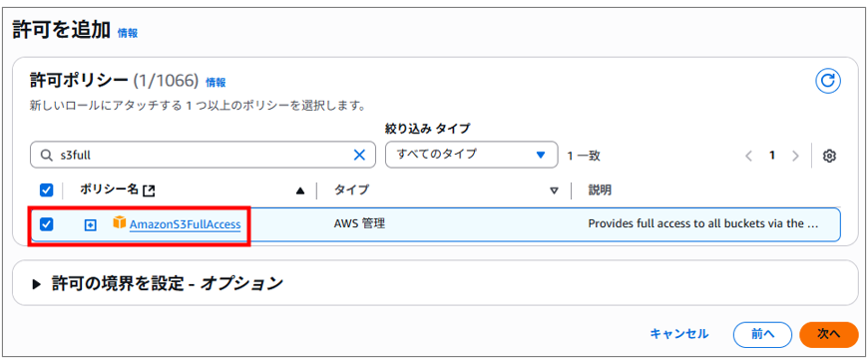
Task: Uncheck the AmazonS3FullAccess row checkbox
Action: (47, 224)
